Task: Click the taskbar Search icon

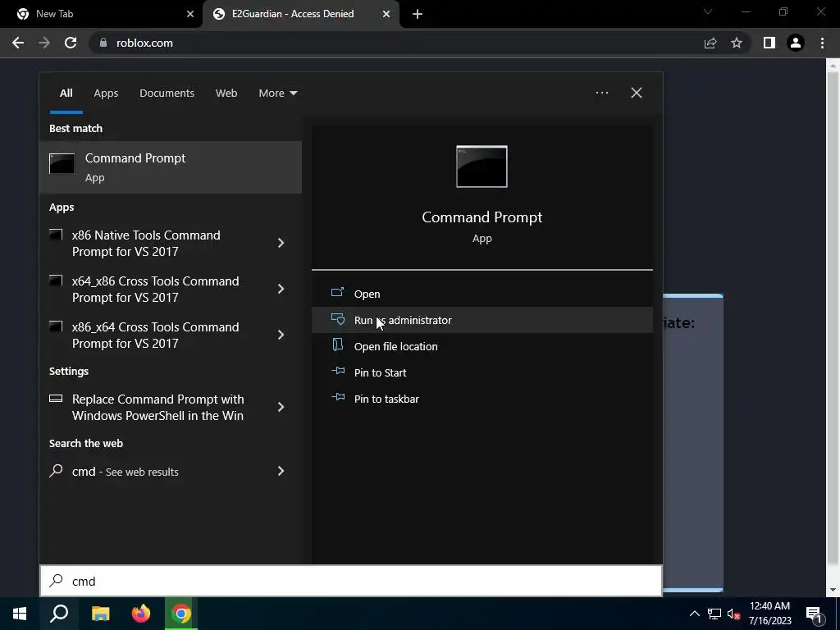Action: tap(59, 614)
